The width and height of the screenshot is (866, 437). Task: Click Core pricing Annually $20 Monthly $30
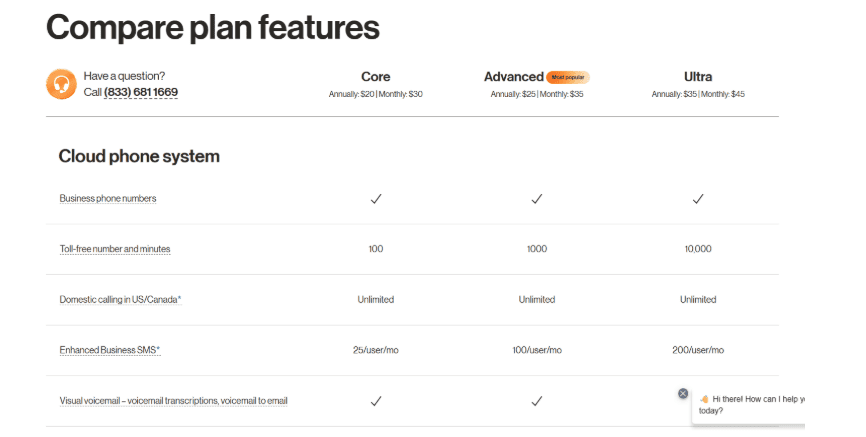click(376, 94)
